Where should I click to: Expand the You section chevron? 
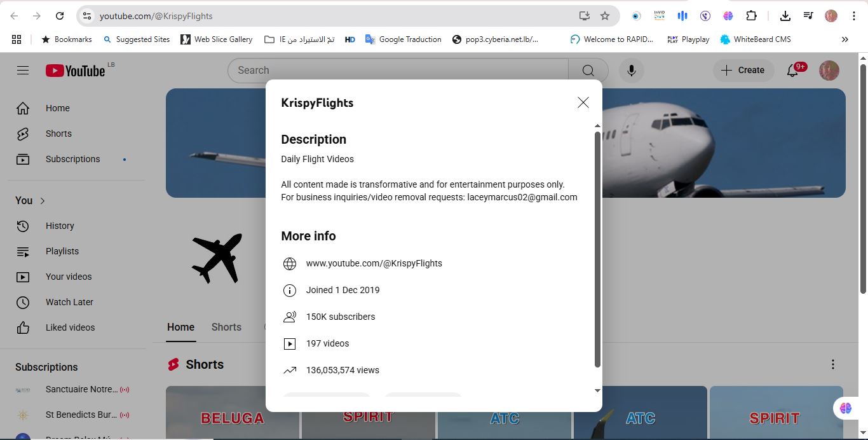pyautogui.click(x=43, y=200)
